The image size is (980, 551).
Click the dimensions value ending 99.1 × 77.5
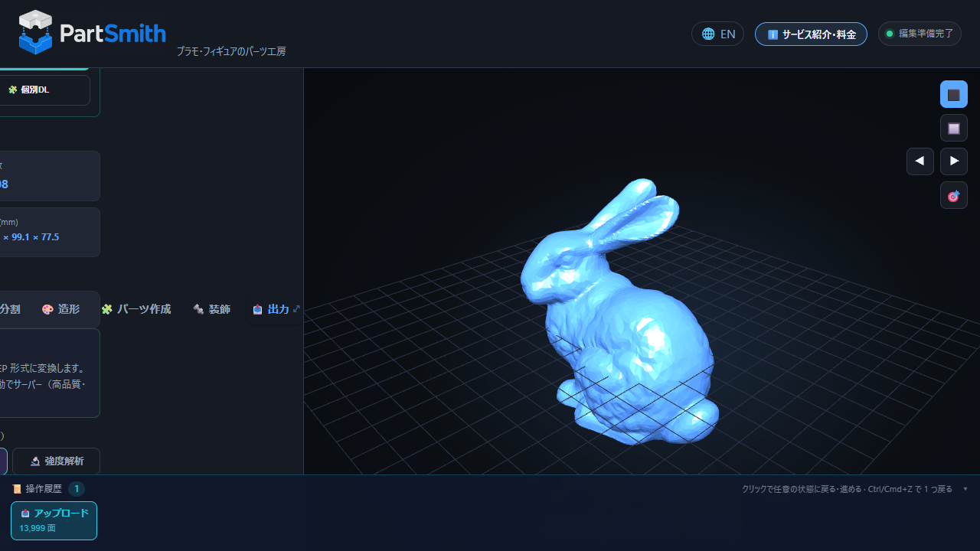click(x=30, y=237)
